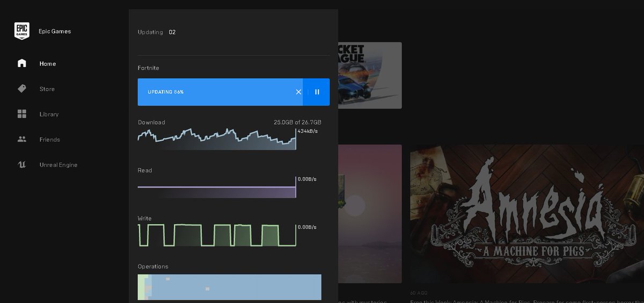Pause the Fortnite update

coord(317,92)
